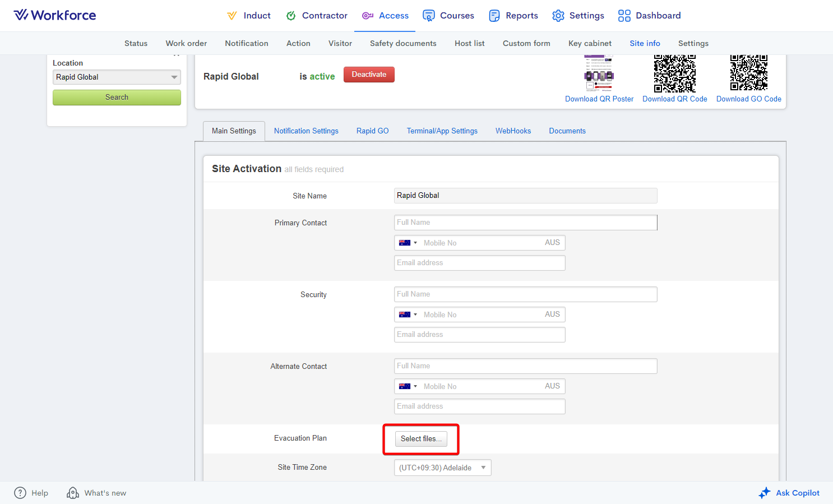
Task: Click the Settings gear icon
Action: point(558,16)
